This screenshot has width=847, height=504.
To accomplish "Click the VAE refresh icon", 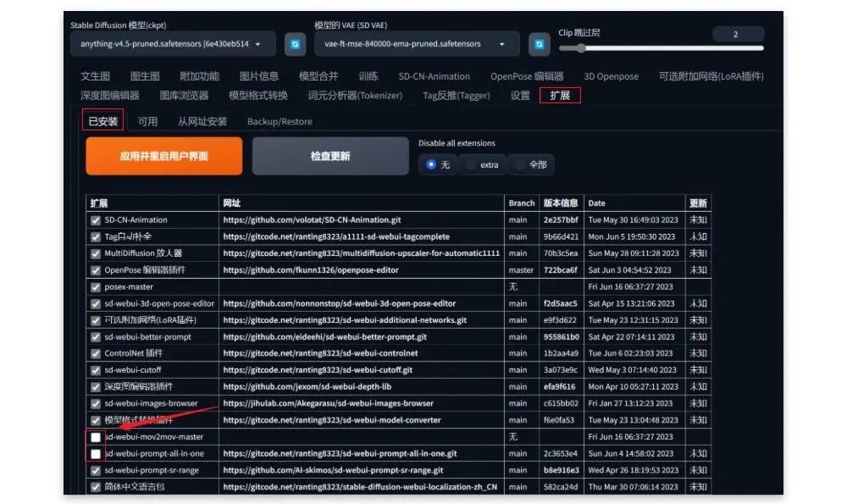I will click(539, 44).
